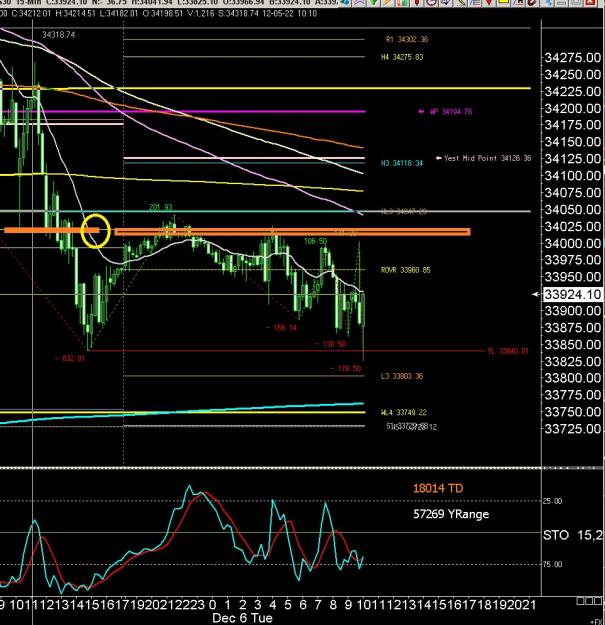Click the green arrow toolbar icon
605x625 pixels.
(374, 2)
